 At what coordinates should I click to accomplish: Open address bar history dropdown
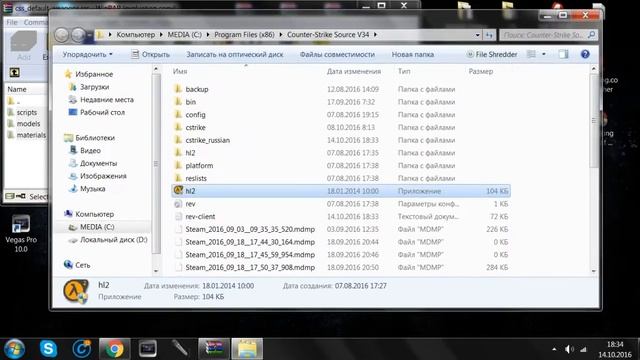pyautogui.click(x=478, y=35)
